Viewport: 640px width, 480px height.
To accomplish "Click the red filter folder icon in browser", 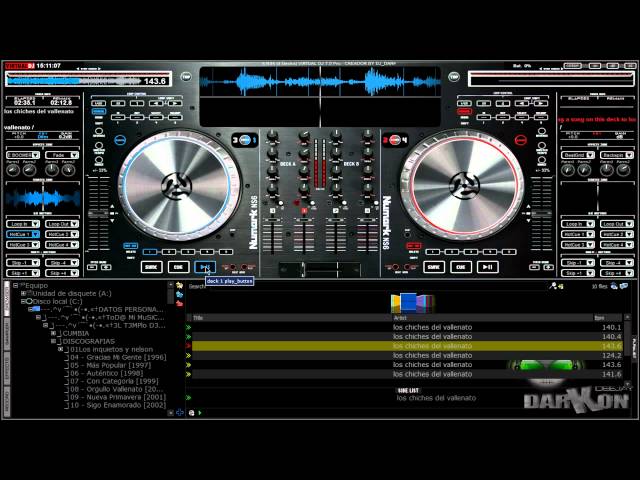I will (x=179, y=303).
